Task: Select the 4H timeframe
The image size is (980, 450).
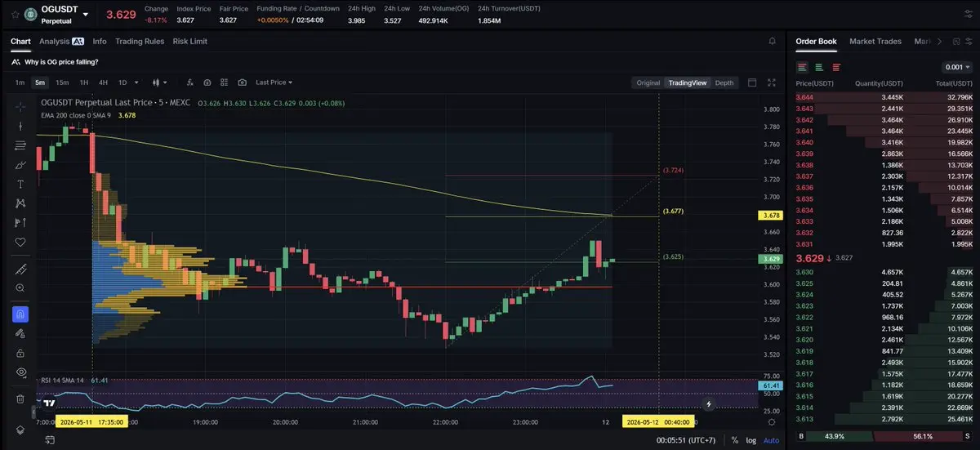Action: point(103,82)
